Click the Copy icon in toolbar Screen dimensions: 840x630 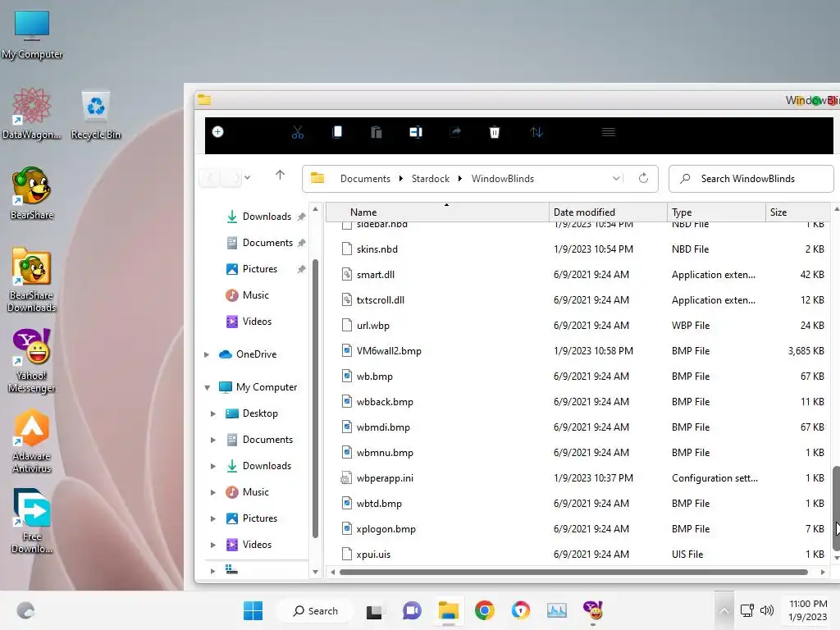point(337,132)
